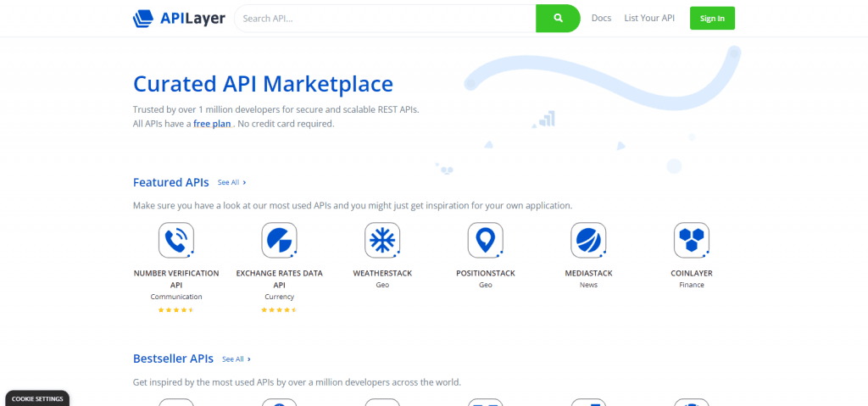Open the Number Verification API phone icon
Screen dimensions: 868x406
point(176,241)
